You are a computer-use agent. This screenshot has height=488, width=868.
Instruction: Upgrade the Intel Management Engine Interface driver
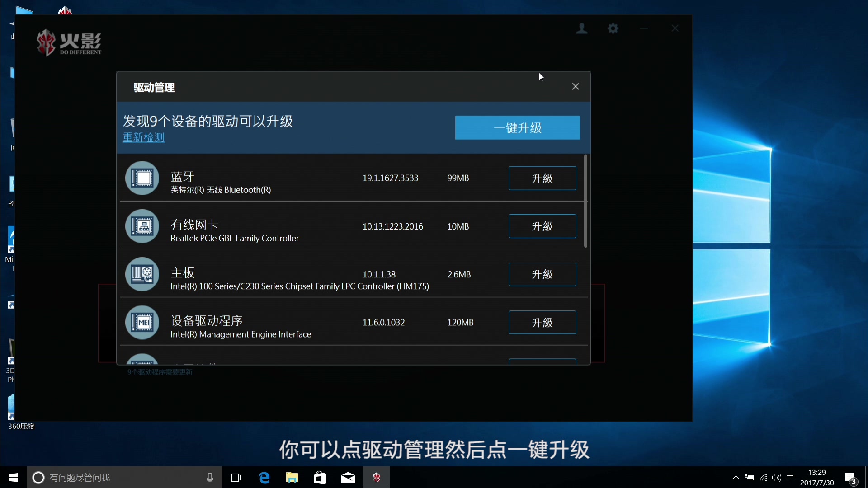click(x=542, y=322)
